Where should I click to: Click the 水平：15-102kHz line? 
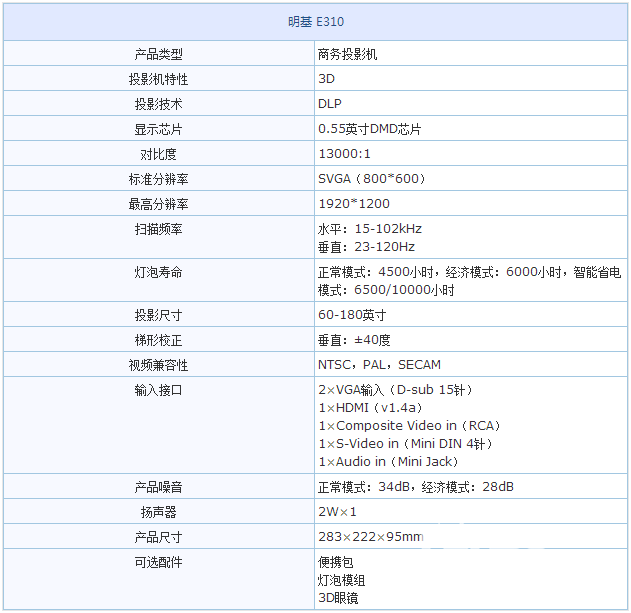(x=370, y=229)
